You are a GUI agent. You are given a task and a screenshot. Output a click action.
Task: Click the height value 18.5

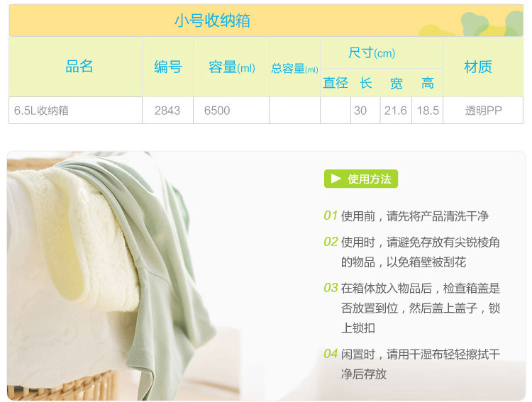coord(428,111)
